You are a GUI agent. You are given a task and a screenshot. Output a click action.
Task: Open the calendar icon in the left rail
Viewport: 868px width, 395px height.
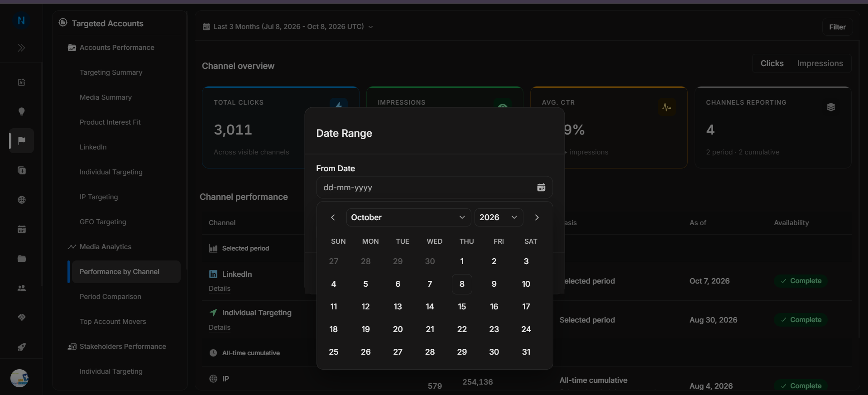[x=21, y=229]
